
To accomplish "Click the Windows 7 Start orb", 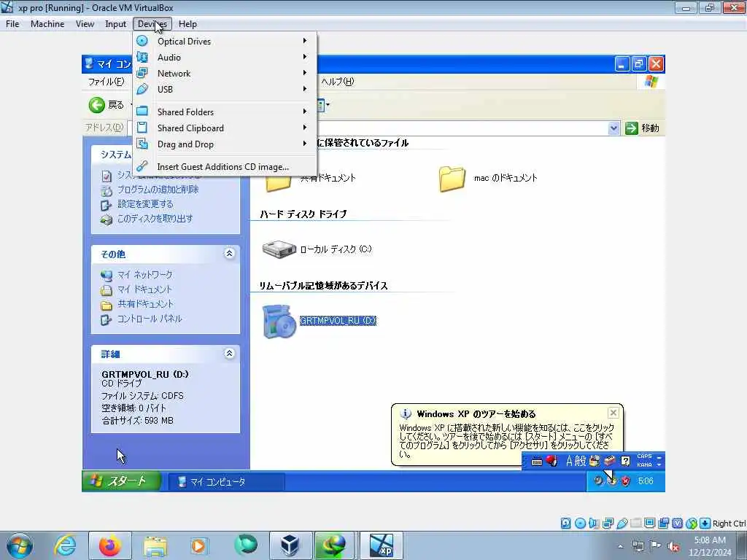I will 20,545.
